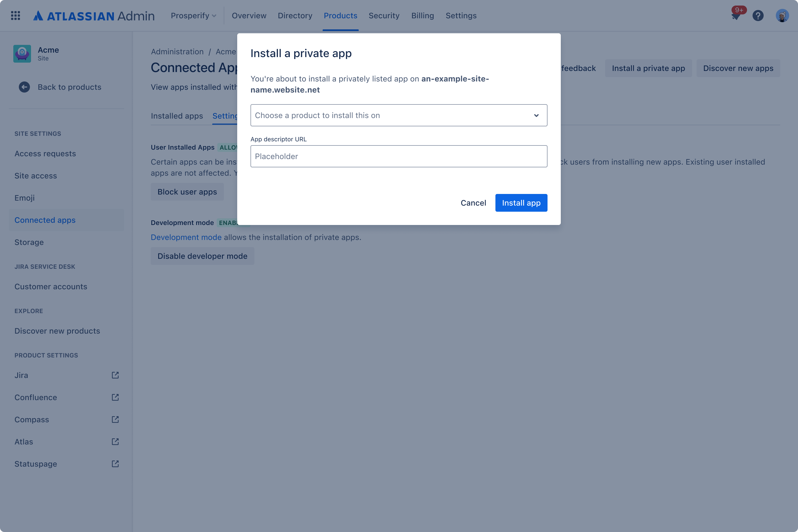Click the Back to products arrow icon

tap(24, 87)
